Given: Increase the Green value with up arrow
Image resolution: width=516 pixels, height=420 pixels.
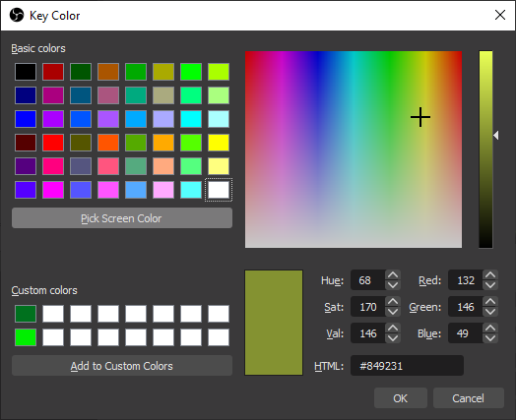Looking at the screenshot, I should [x=490, y=302].
